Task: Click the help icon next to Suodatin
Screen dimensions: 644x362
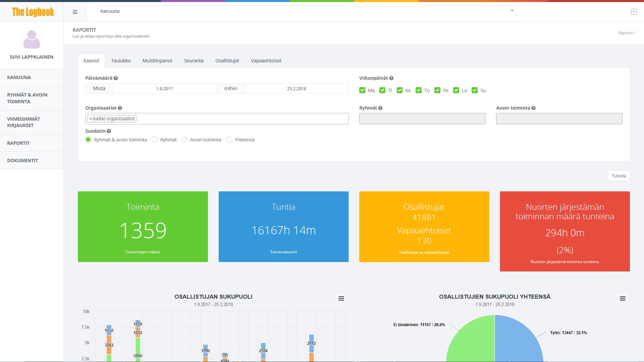Action: (x=109, y=131)
